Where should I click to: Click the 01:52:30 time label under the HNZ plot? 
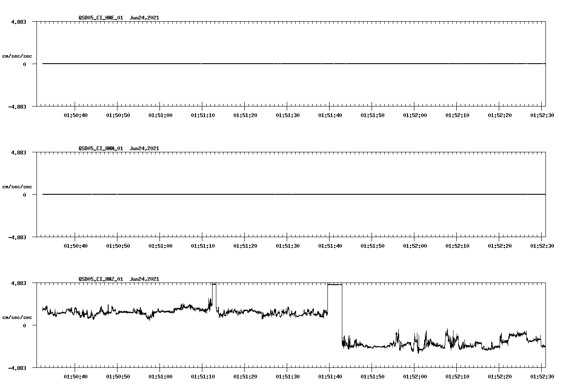[x=542, y=376]
